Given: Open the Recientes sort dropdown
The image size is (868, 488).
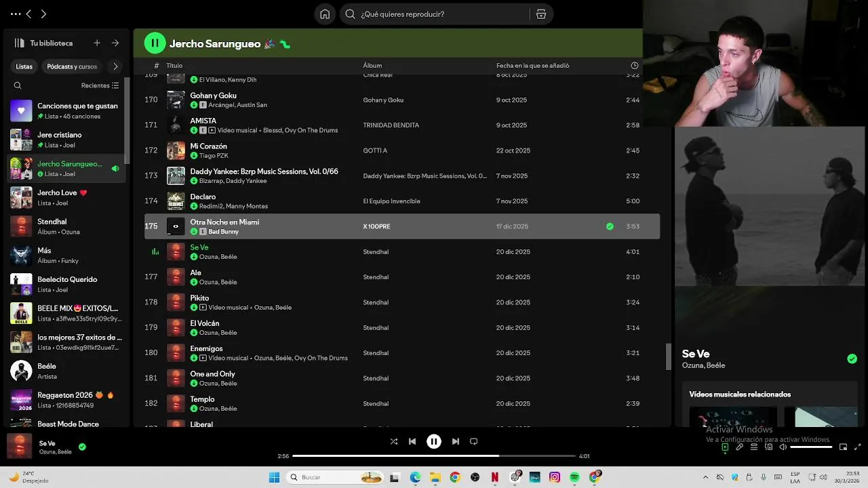Looking at the screenshot, I should coord(100,85).
